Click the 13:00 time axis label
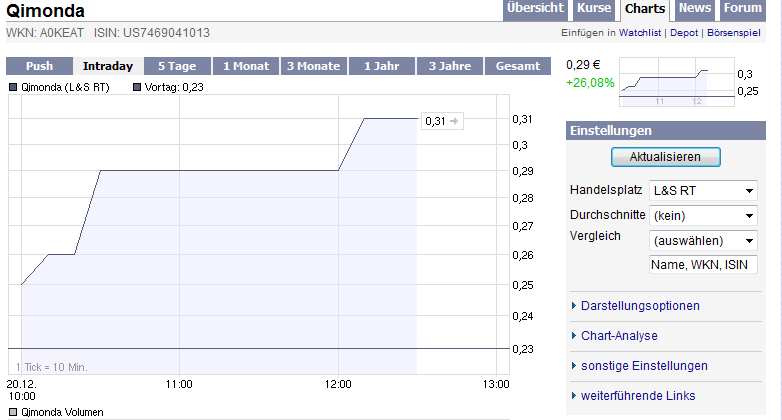Image resolution: width=782 pixels, height=420 pixels. [496, 384]
